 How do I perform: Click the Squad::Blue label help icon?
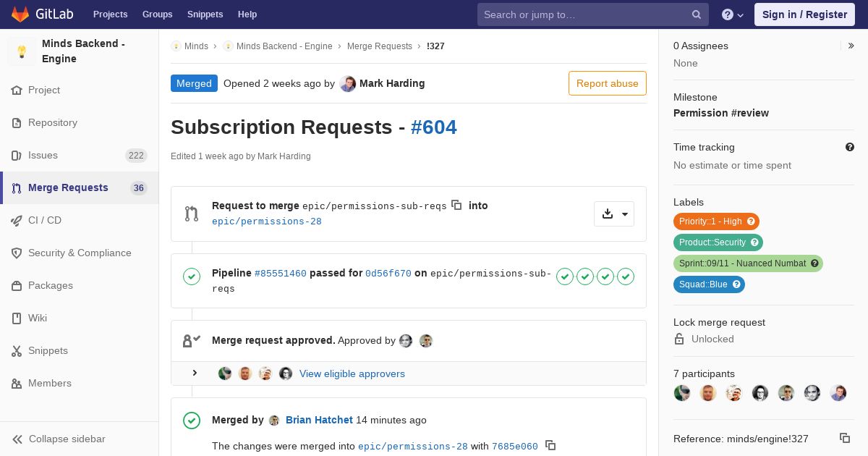click(736, 284)
